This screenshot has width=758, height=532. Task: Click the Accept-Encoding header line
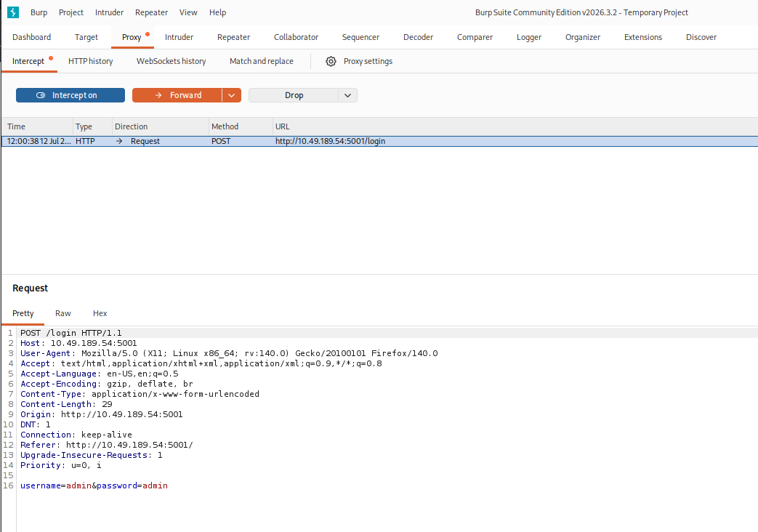click(x=106, y=384)
